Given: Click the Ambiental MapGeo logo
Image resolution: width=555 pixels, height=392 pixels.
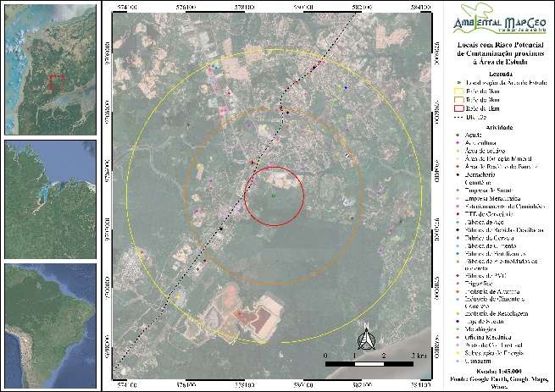Looking at the screenshot, I should tap(499, 17).
